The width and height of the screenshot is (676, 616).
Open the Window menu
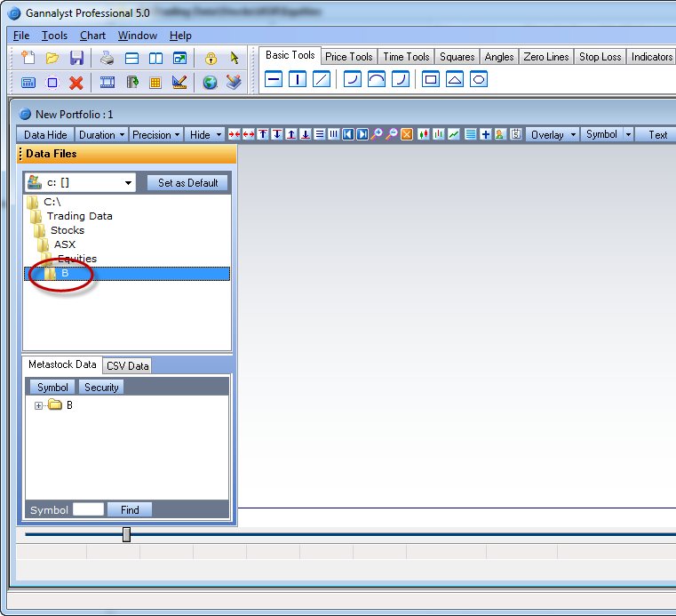pos(138,36)
